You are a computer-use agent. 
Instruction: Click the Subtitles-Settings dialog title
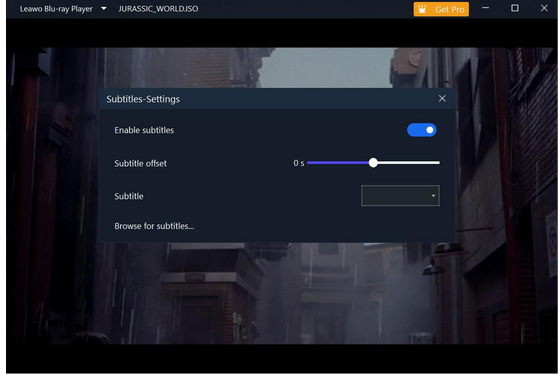pos(143,99)
